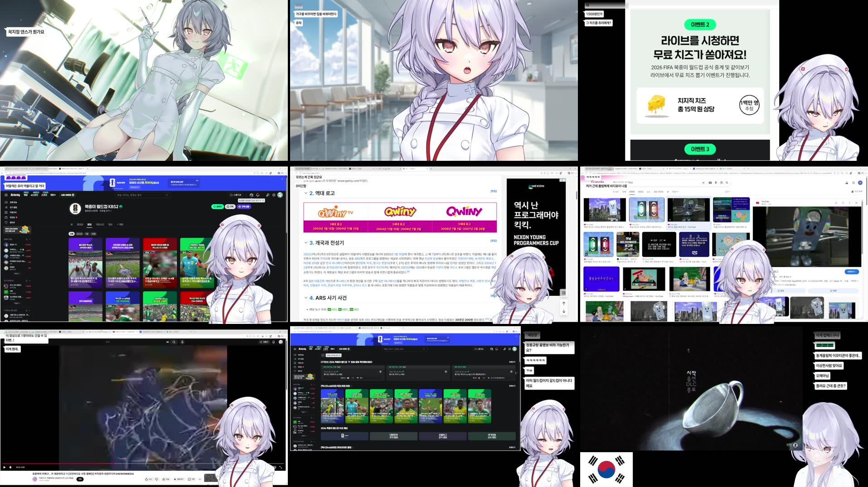Open 카테고리 item in KBS2 page sidebar

[x=11, y=212]
